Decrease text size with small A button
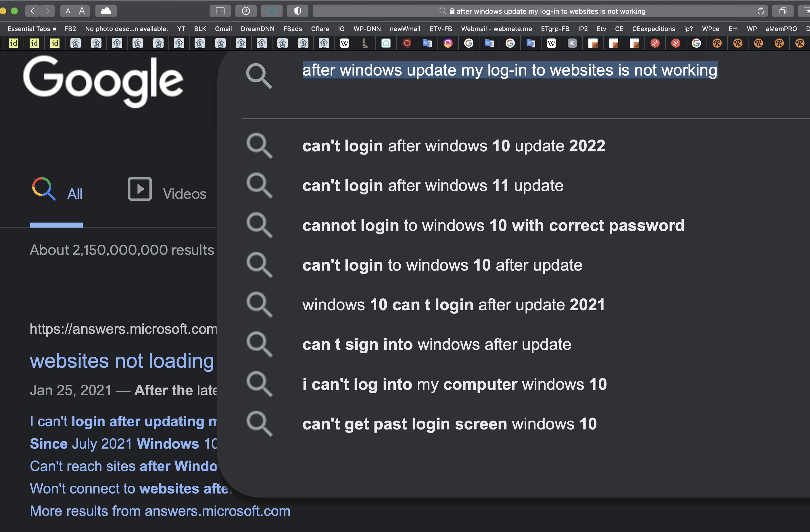 click(68, 11)
